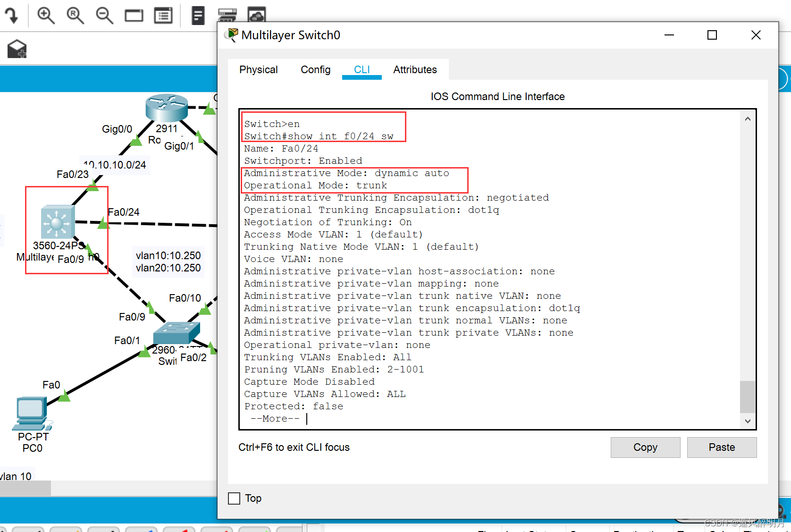The width and height of the screenshot is (791, 532).
Task: Select the 2911 router device icon
Action: pos(167,108)
